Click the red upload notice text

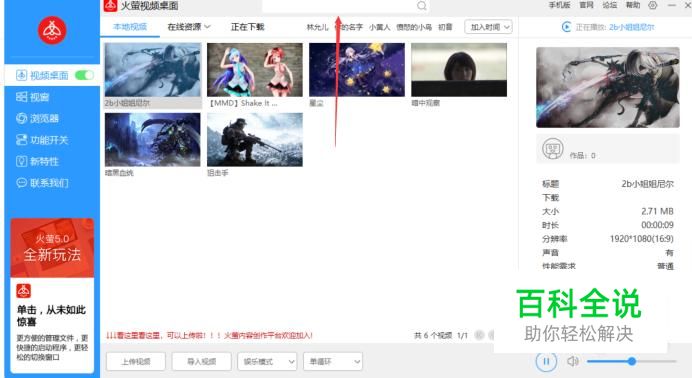pos(209,336)
